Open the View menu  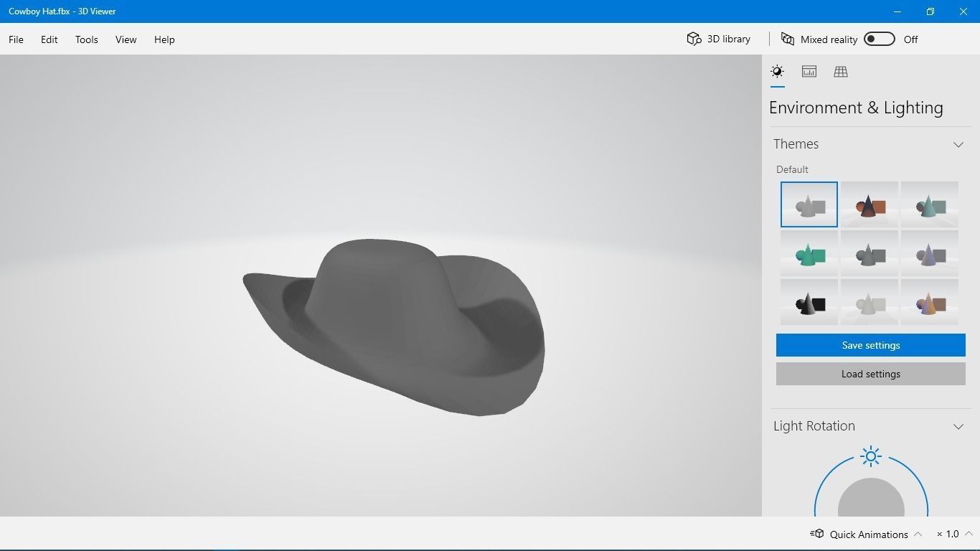click(126, 39)
